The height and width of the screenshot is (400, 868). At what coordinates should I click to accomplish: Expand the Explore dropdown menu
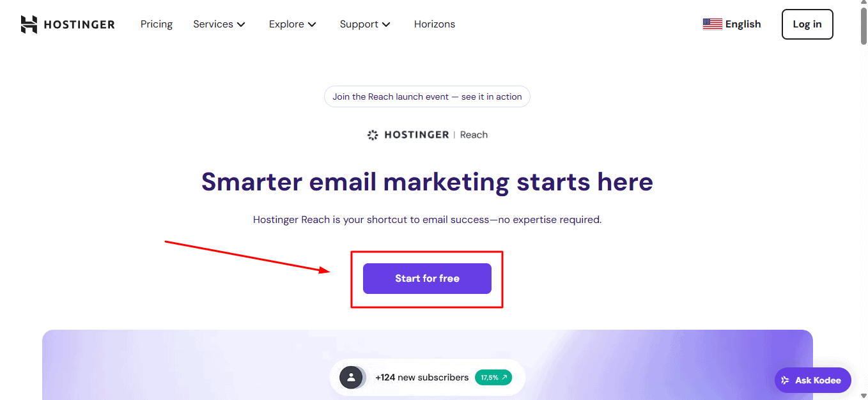293,24
